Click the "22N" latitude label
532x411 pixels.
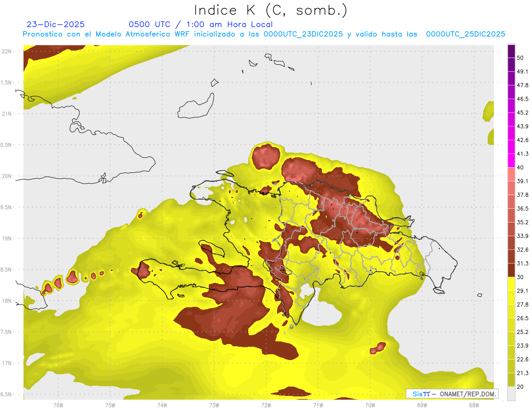pyautogui.click(x=6, y=51)
